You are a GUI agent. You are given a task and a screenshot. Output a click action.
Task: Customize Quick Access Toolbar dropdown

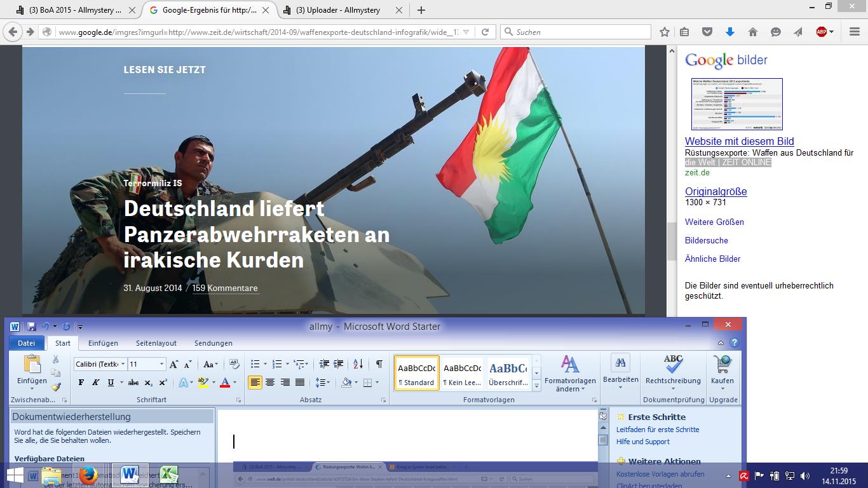click(x=79, y=327)
